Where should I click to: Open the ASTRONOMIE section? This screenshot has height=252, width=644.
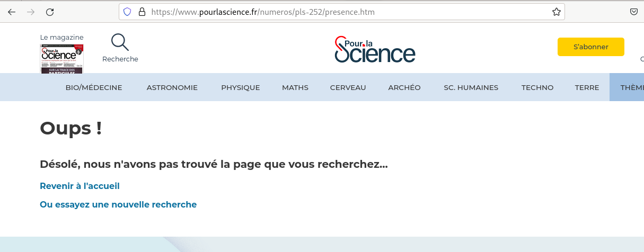[x=172, y=87]
